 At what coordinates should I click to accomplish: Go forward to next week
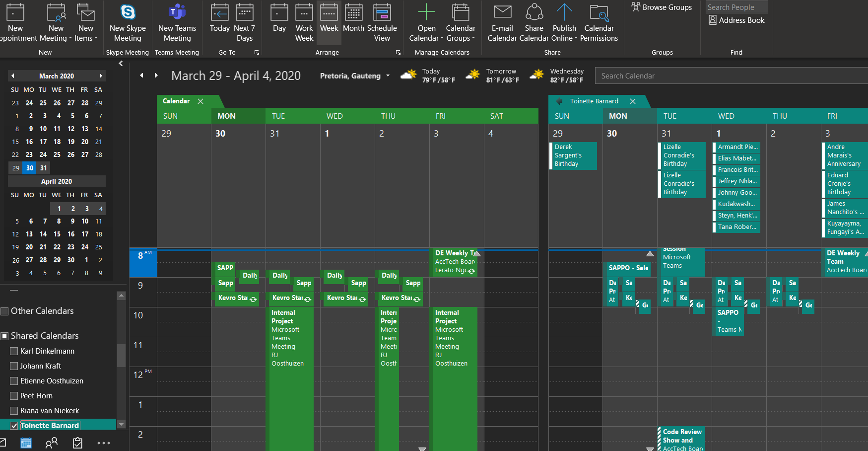pyautogui.click(x=156, y=75)
